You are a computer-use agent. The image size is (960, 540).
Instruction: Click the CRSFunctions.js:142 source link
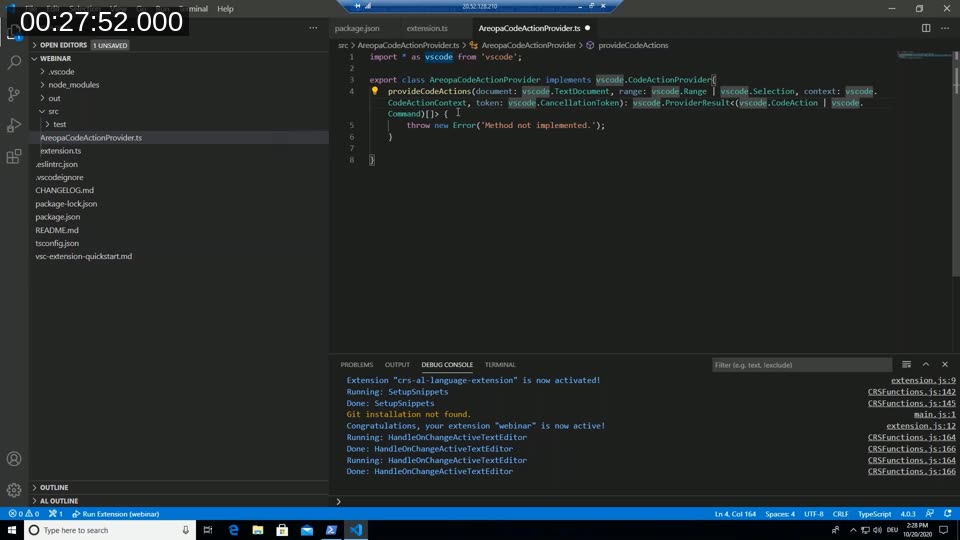pos(911,392)
